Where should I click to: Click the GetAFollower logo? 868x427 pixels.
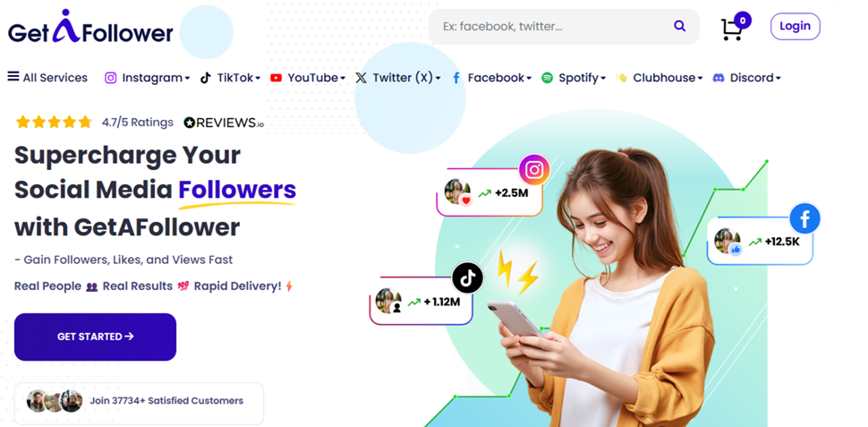(90, 28)
